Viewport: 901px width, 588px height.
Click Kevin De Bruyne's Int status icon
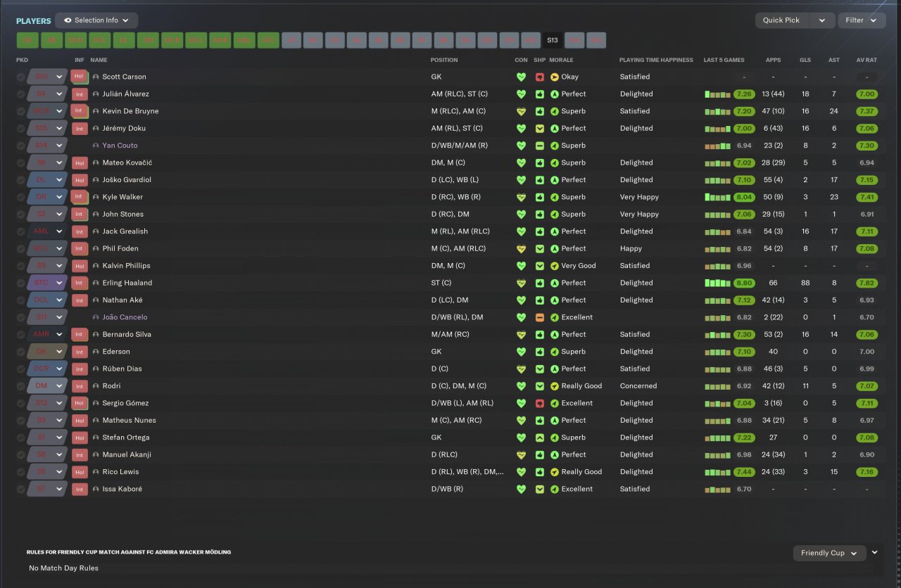80,111
